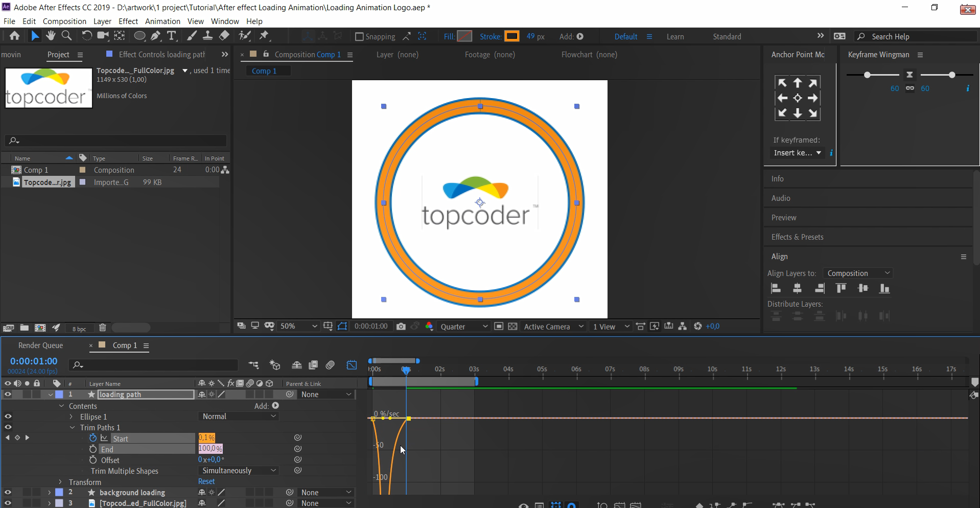Toggle the End property stopwatch

tap(93, 449)
